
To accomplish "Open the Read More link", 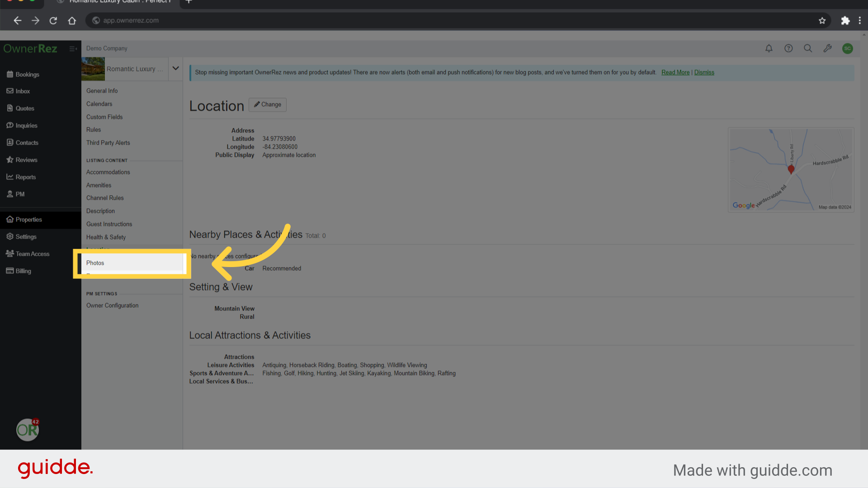I will 675,72.
